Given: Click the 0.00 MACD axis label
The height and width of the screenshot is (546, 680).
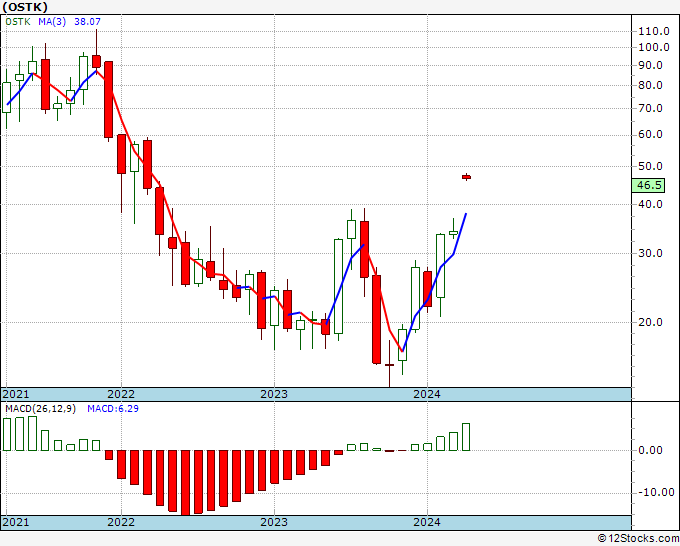Looking at the screenshot, I should point(650,450).
